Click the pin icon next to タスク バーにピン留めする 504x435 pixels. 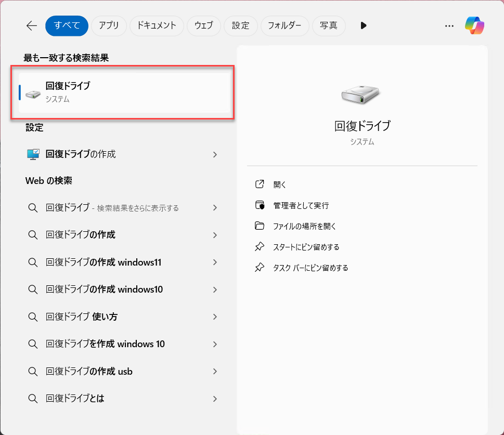(x=260, y=267)
